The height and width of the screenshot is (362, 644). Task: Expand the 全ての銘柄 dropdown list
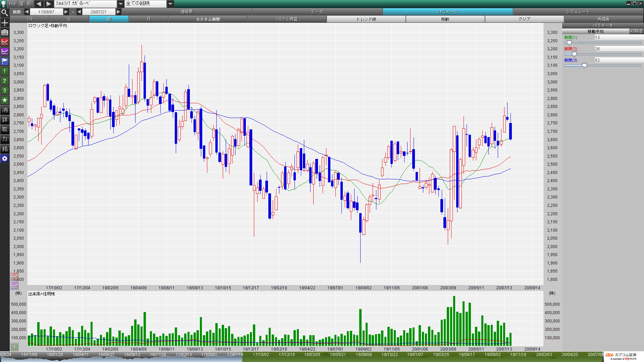point(170,4)
